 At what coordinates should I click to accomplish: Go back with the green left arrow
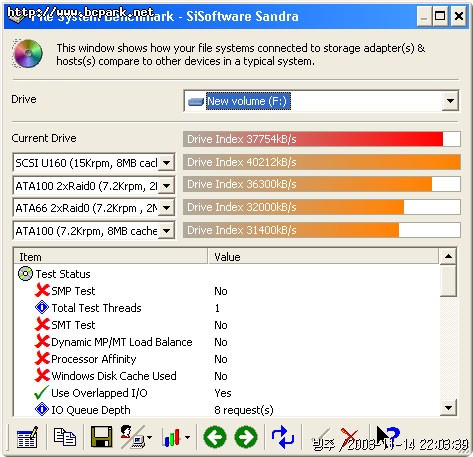(215, 437)
